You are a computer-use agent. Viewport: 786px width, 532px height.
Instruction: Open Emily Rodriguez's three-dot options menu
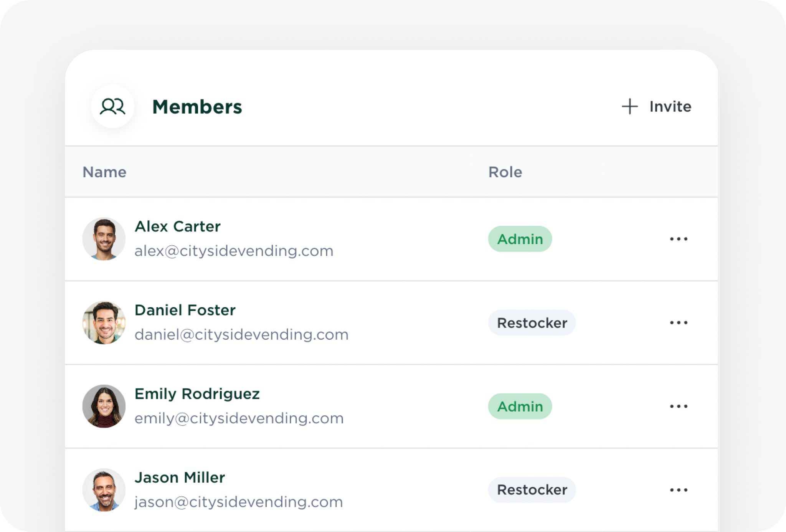click(678, 406)
